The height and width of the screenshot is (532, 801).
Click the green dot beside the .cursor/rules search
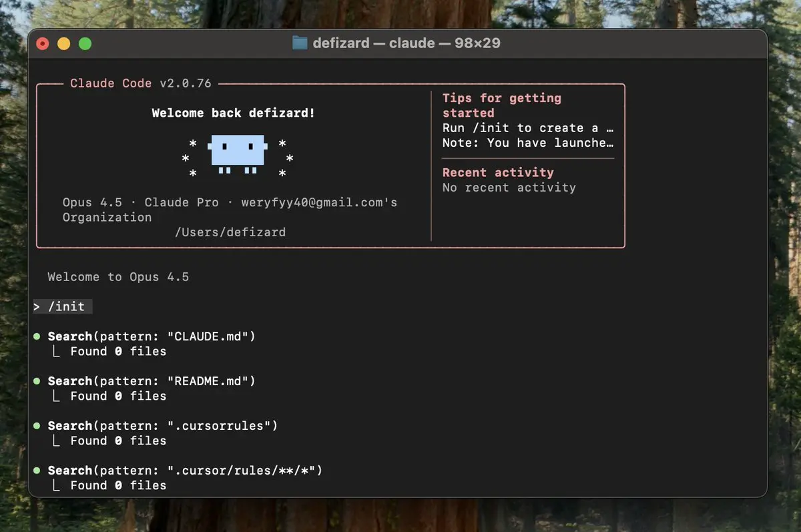[x=36, y=471]
